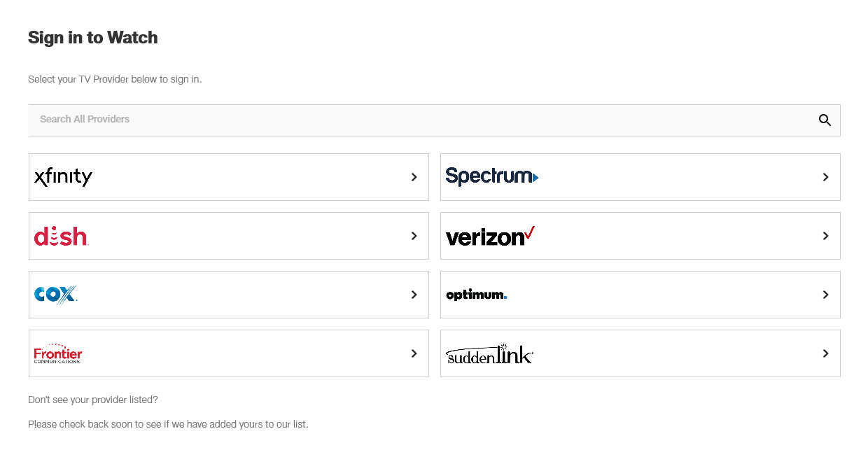Select the Suddenlink provider logo
The height and width of the screenshot is (464, 868).
pyautogui.click(x=489, y=354)
